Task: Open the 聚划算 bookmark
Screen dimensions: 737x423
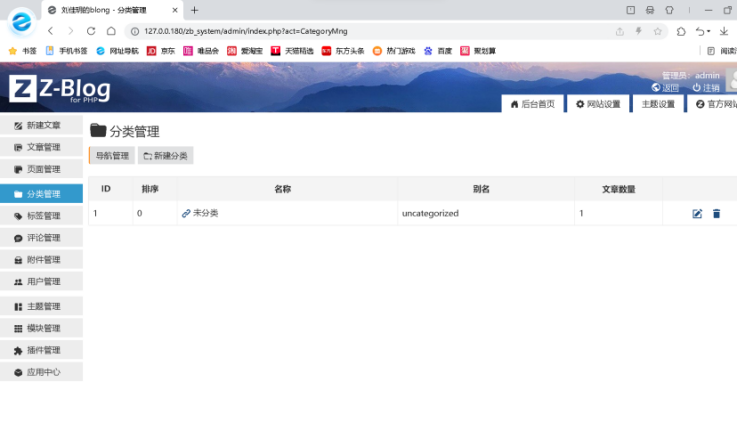Action: point(478,51)
